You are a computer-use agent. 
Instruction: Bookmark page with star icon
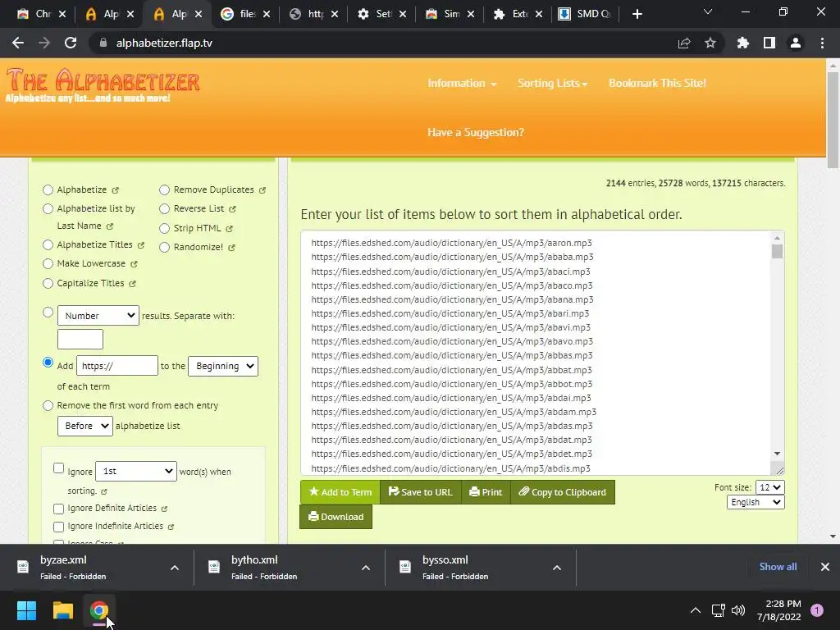pos(710,43)
